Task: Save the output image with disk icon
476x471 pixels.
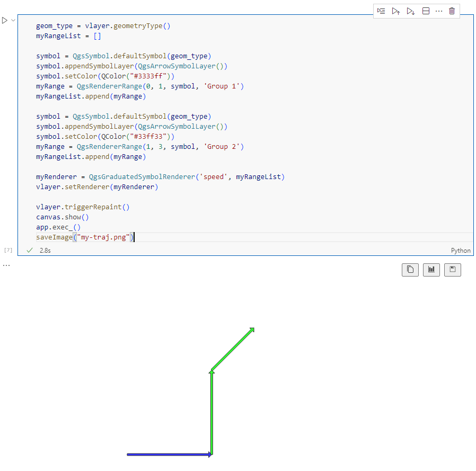Action: point(453,270)
